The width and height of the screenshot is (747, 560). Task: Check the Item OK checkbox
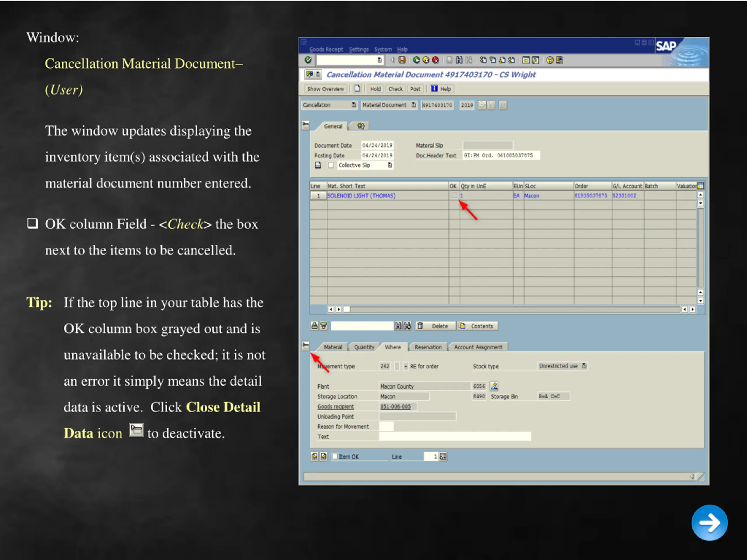coord(335,456)
